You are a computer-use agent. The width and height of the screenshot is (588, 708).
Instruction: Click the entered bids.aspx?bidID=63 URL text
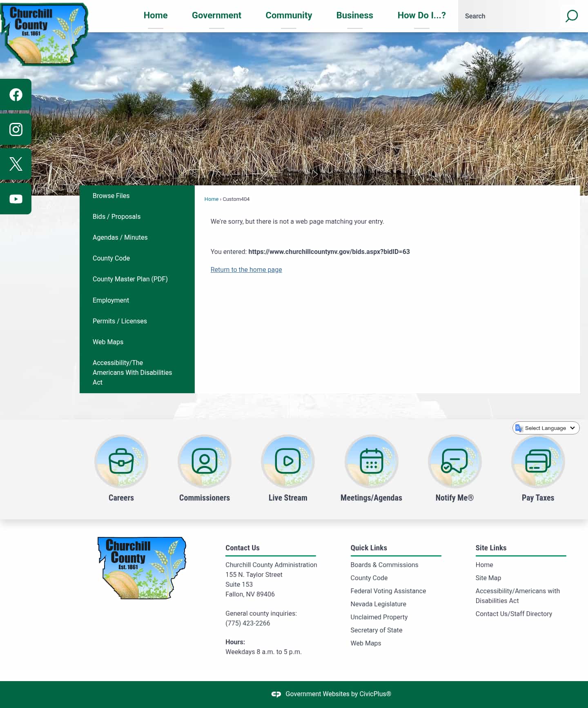point(329,252)
